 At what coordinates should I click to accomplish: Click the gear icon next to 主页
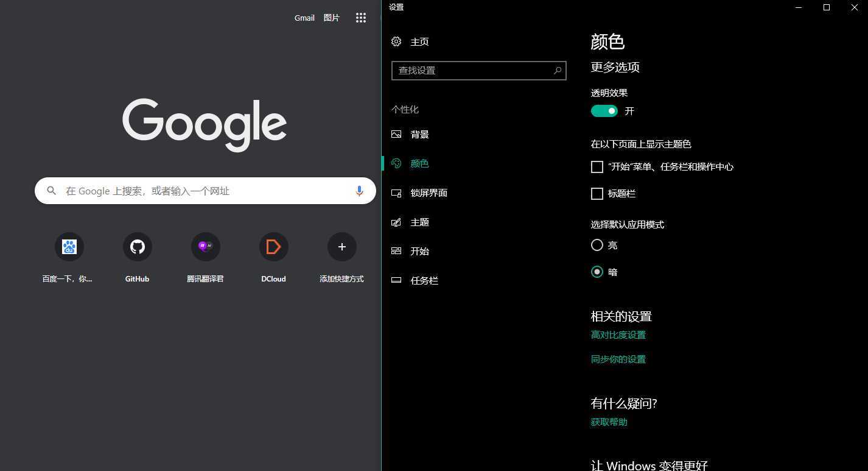tap(396, 41)
